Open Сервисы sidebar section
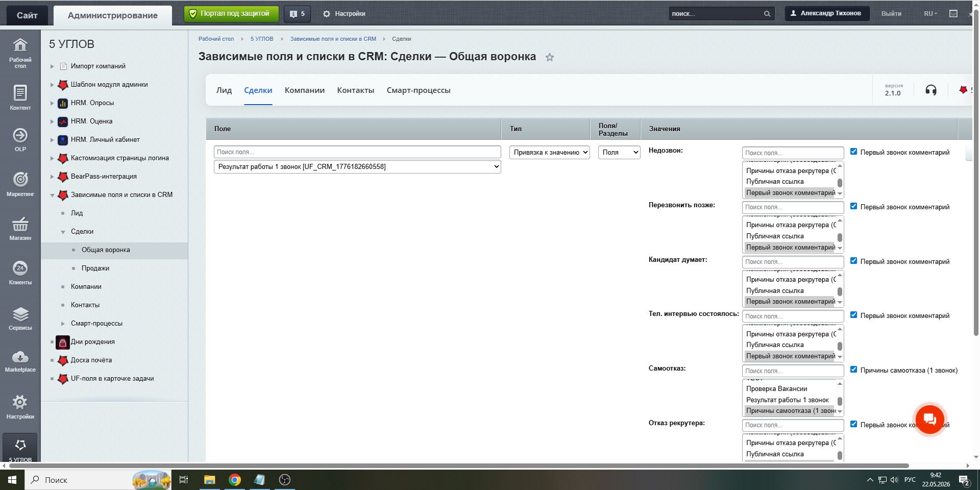This screenshot has height=490, width=980. [x=20, y=318]
